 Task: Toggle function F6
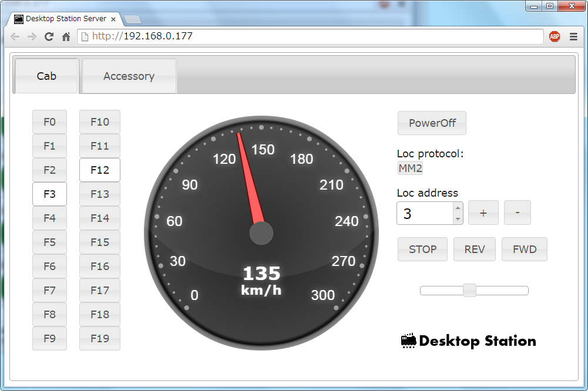click(49, 266)
